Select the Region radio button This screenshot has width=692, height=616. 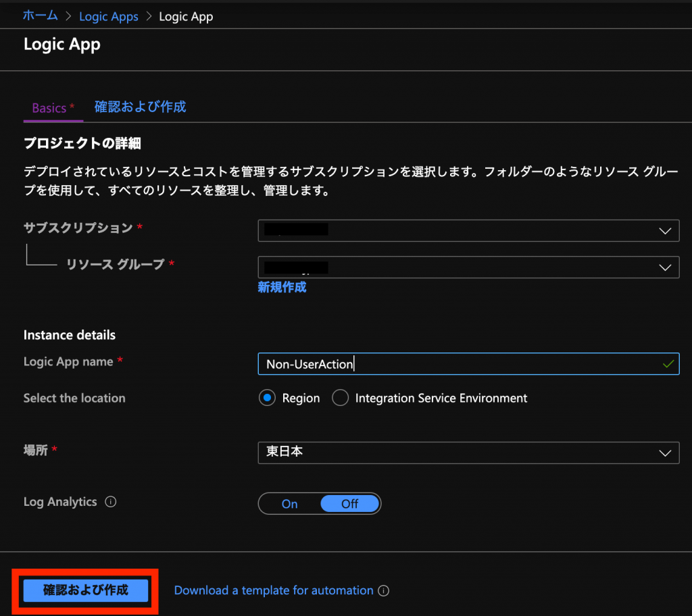click(267, 398)
